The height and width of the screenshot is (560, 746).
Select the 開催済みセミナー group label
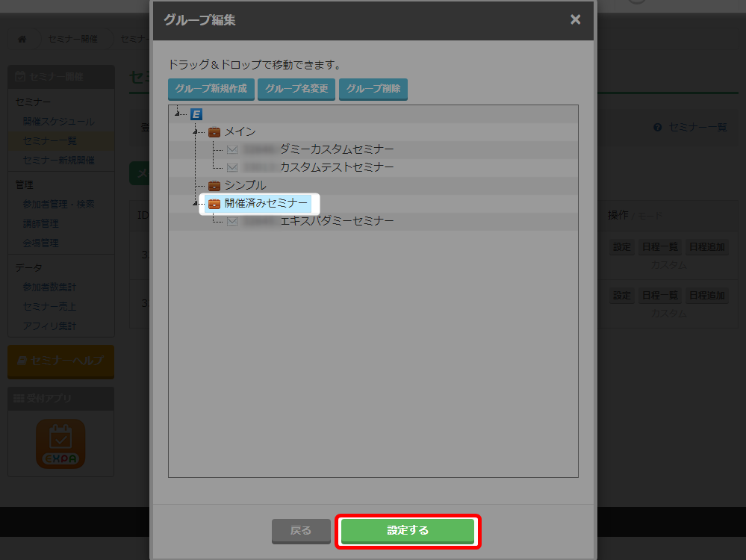pos(266,204)
